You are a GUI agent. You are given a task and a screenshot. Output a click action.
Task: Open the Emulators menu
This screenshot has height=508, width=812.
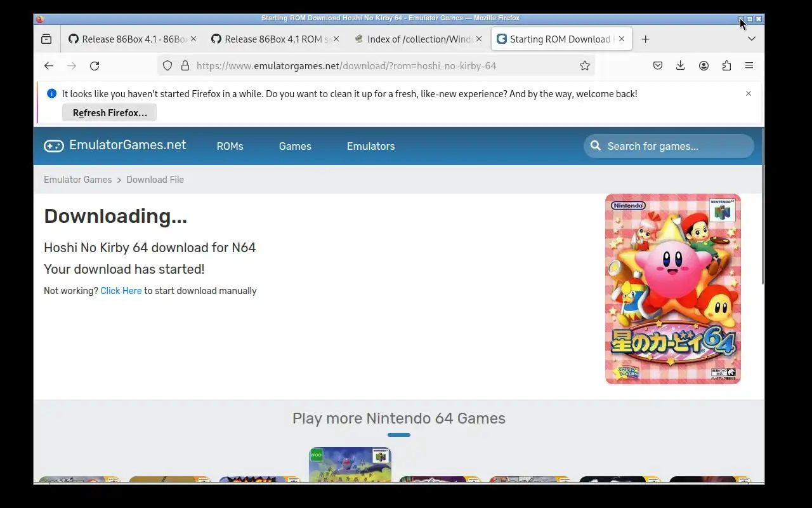370,146
